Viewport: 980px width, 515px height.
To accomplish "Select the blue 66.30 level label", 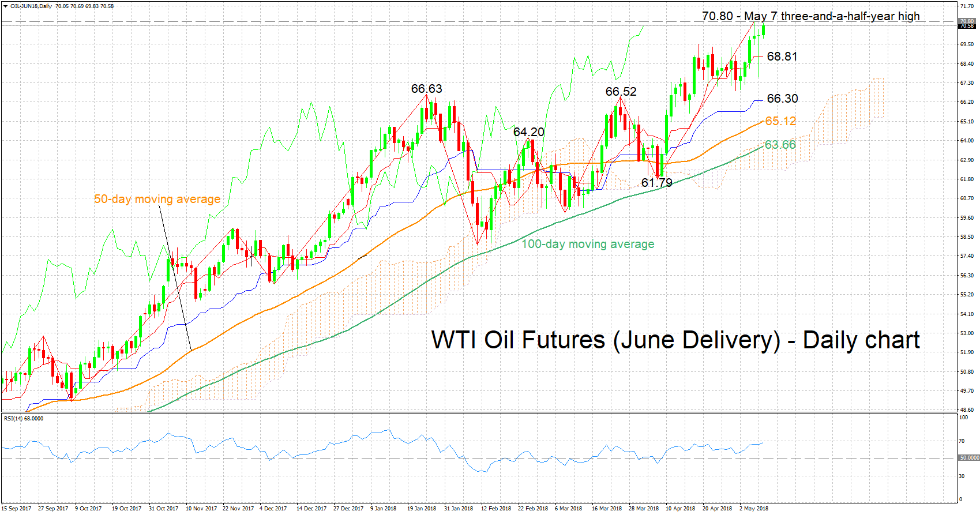I will tap(782, 99).
